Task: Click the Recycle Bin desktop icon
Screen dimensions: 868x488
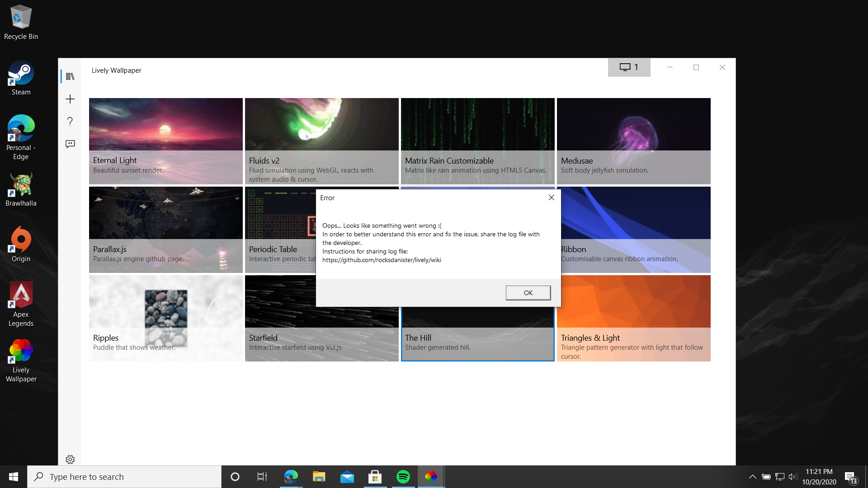Action: coord(21,23)
